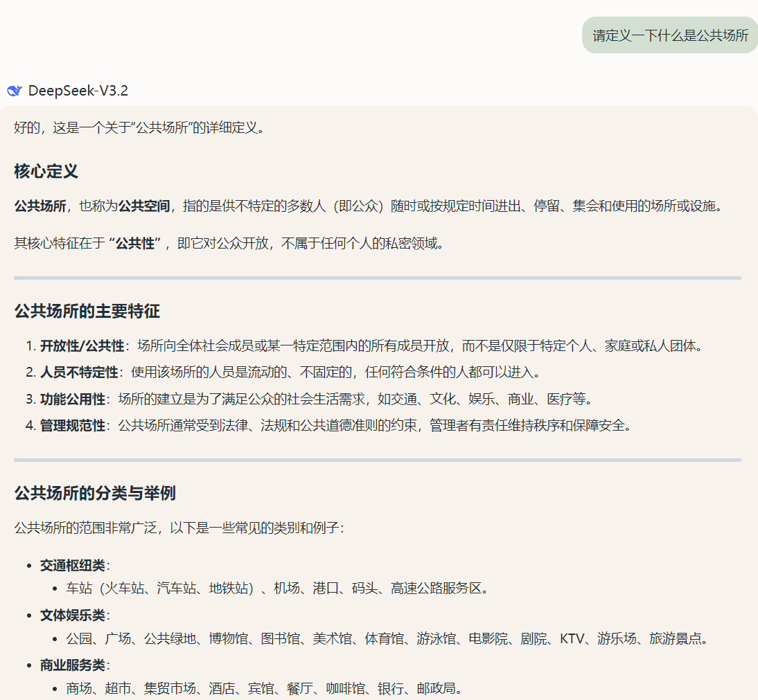Viewport: 758px width, 700px height.
Task: Click the 文体娱乐类 category bullet
Action: pos(72,615)
